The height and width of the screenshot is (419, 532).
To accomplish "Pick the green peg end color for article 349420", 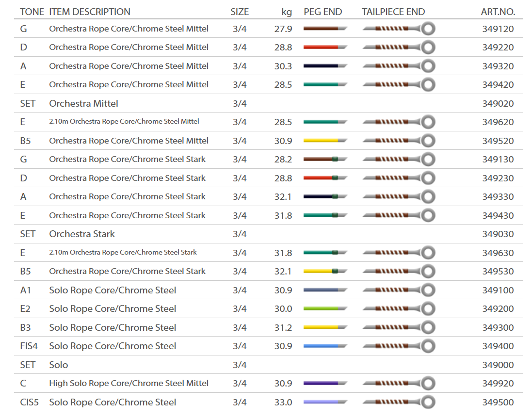I will pos(325,85).
